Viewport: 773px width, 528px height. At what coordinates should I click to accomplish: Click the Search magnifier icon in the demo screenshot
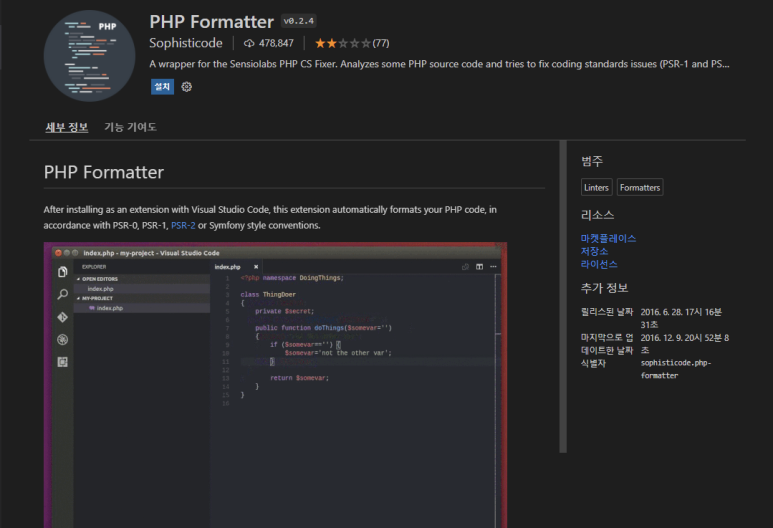(63, 295)
